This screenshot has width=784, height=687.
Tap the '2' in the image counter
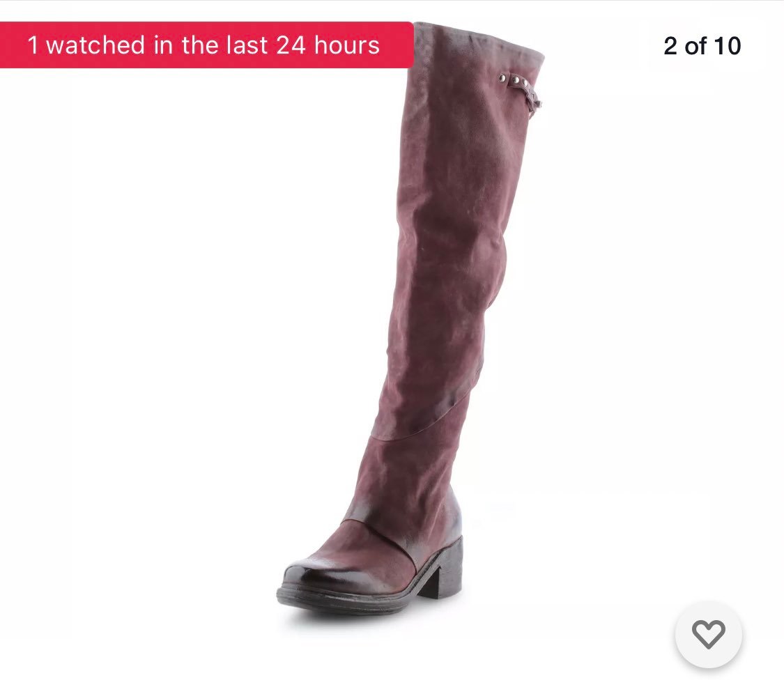(670, 46)
